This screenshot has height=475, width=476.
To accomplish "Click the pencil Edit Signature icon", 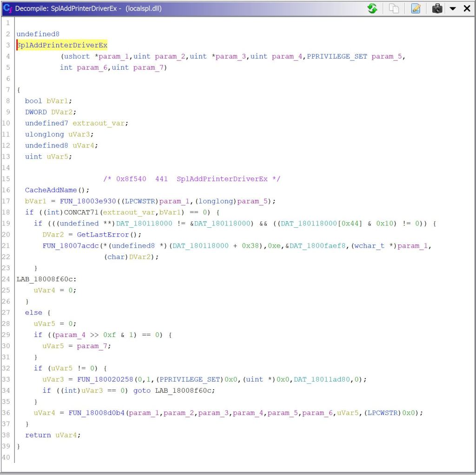I will pos(416,8).
